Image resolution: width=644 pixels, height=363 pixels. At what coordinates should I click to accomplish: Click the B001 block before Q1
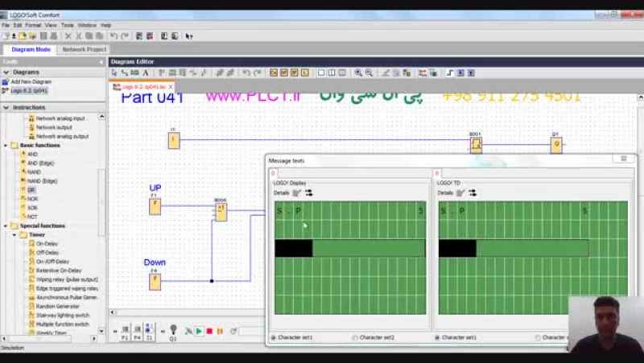pos(476,146)
